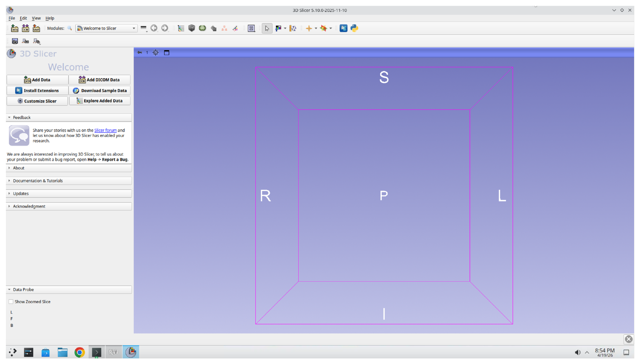Toggle the center crosshair in the 3D view
The height and width of the screenshot is (364, 640).
point(155,52)
